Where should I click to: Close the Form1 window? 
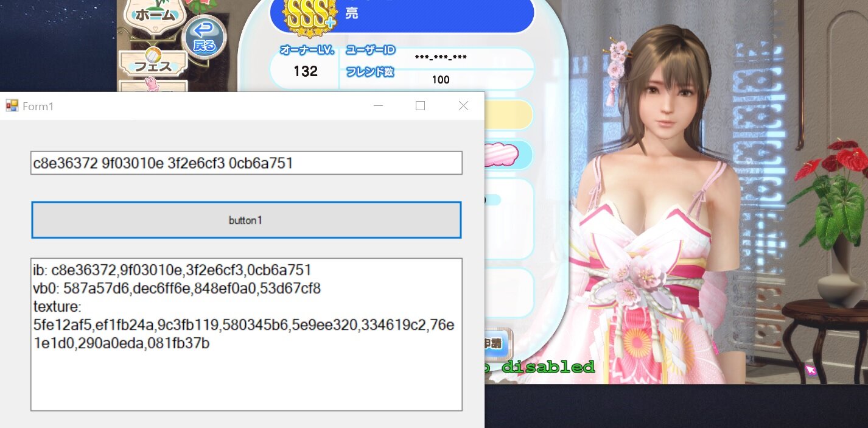coord(463,106)
